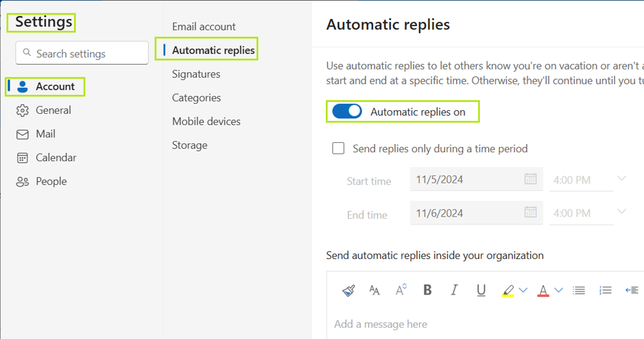
Task: Open highlight color dropdown arrow
Action: (x=523, y=290)
